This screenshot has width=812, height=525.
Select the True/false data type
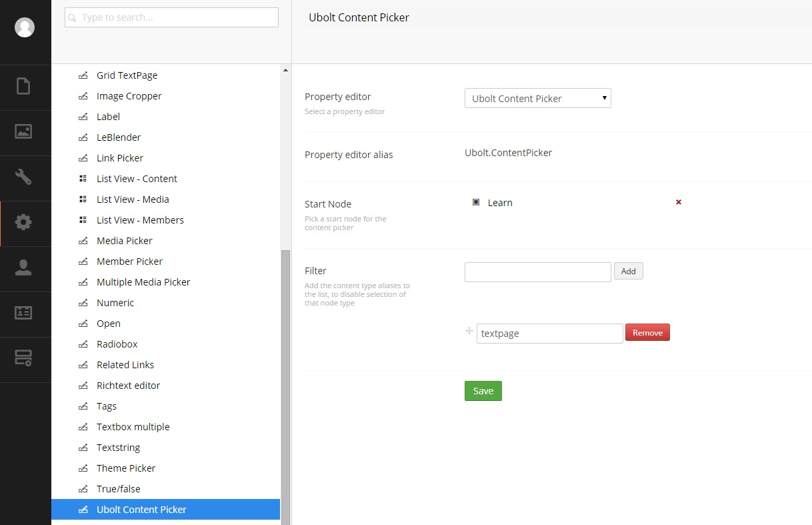(x=119, y=489)
